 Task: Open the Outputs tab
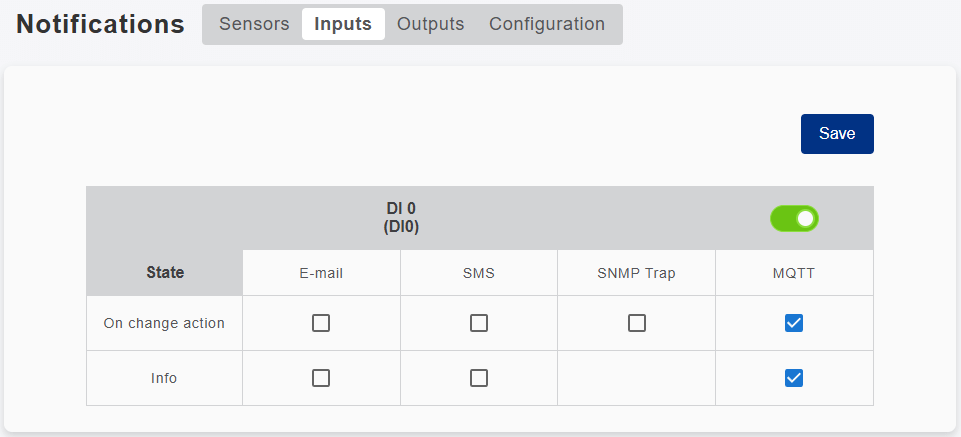click(431, 24)
